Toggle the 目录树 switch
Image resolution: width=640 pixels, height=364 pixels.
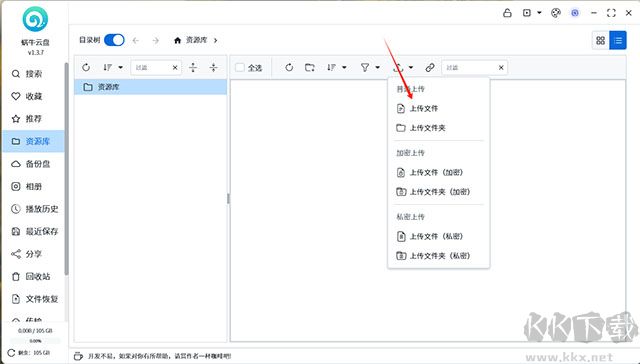point(114,40)
